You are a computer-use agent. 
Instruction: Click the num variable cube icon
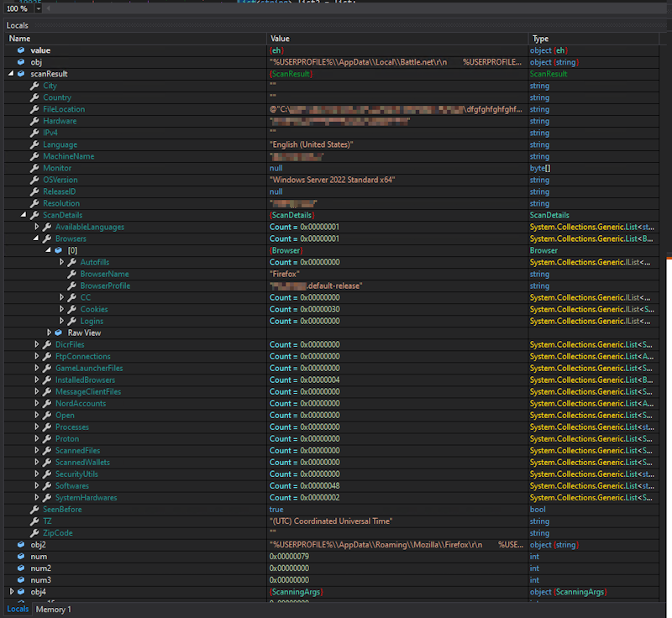pyautogui.click(x=21, y=557)
